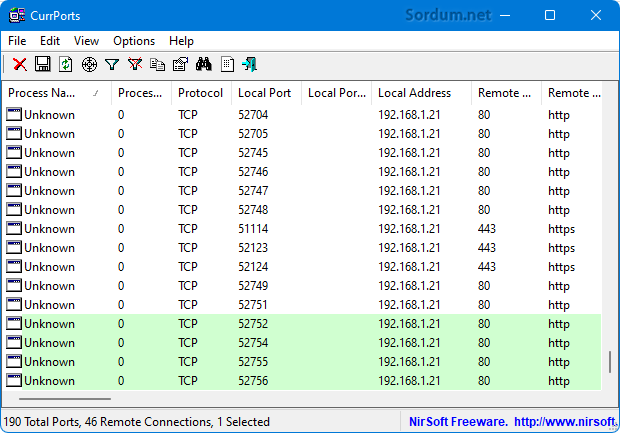This screenshot has width=620, height=433.
Task: Sort by Remote Port column header
Action: click(507, 93)
